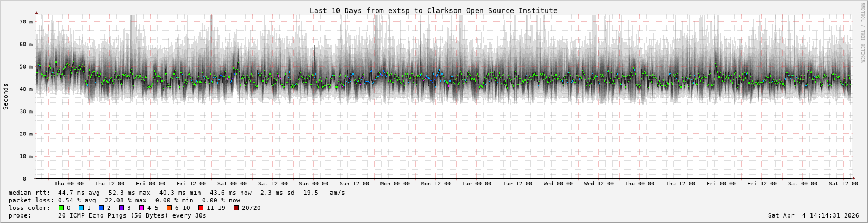Click the 70 m y-axis label
This screenshot has height=223, width=868.
click(x=26, y=22)
